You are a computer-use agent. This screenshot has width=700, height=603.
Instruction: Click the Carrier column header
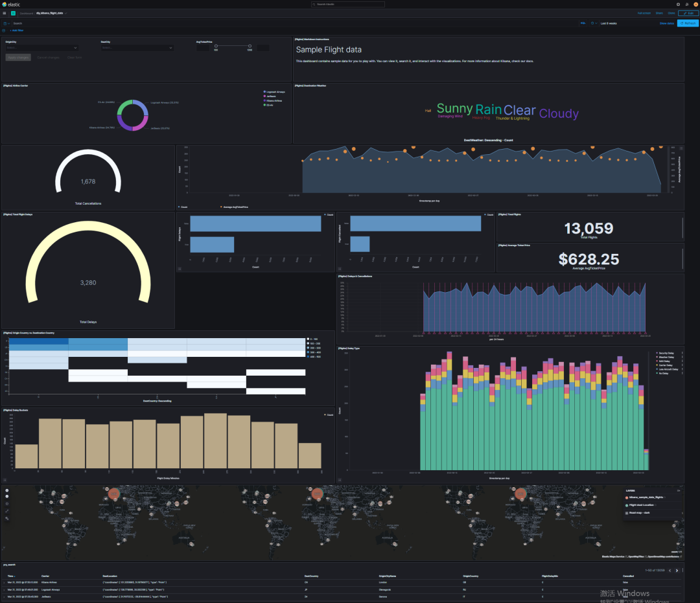45,576
